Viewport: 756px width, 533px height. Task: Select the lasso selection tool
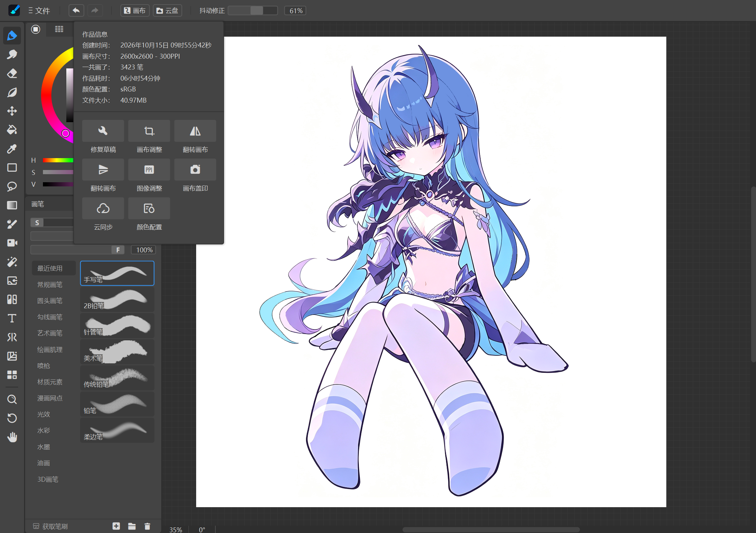tap(12, 186)
